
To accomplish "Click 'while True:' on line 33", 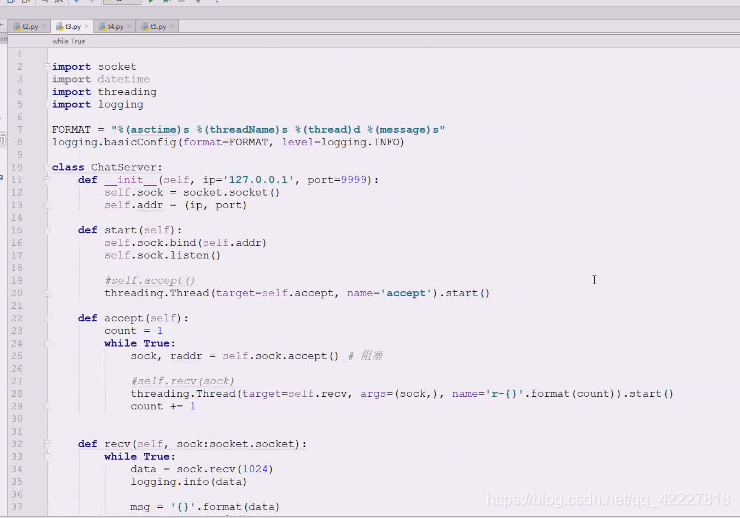I will 140,457.
